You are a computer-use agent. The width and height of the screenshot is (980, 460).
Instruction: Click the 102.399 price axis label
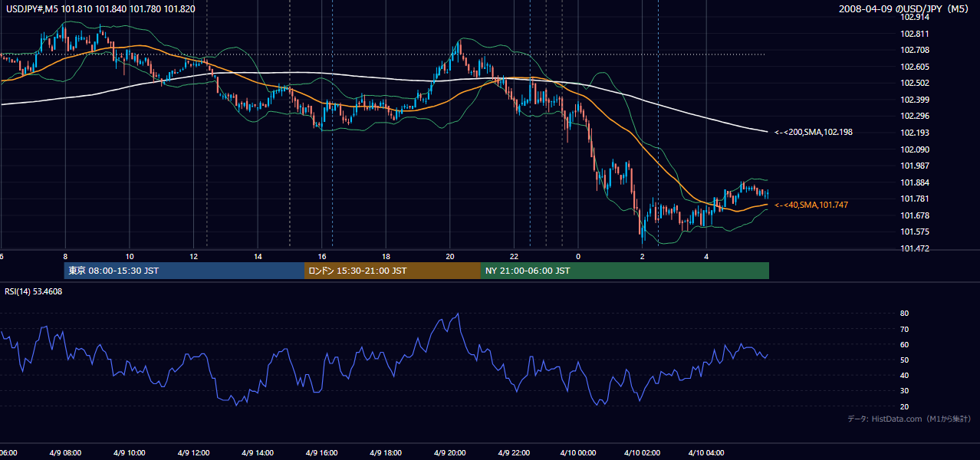pyautogui.click(x=914, y=100)
